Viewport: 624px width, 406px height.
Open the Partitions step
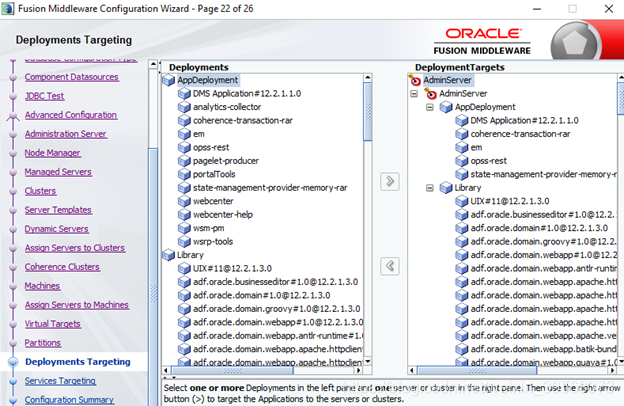click(x=43, y=343)
